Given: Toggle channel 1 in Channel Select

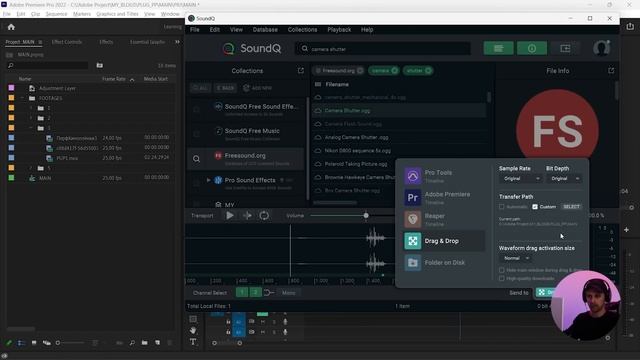Looking at the screenshot, I should point(242,292).
